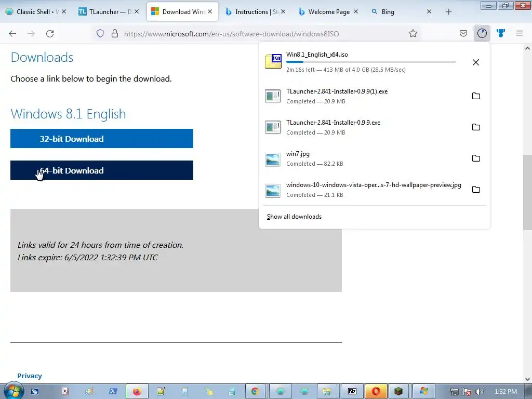Screen dimensions: 532x399
Task: Toggle the downloads panel toolbar button
Action: coord(482,33)
